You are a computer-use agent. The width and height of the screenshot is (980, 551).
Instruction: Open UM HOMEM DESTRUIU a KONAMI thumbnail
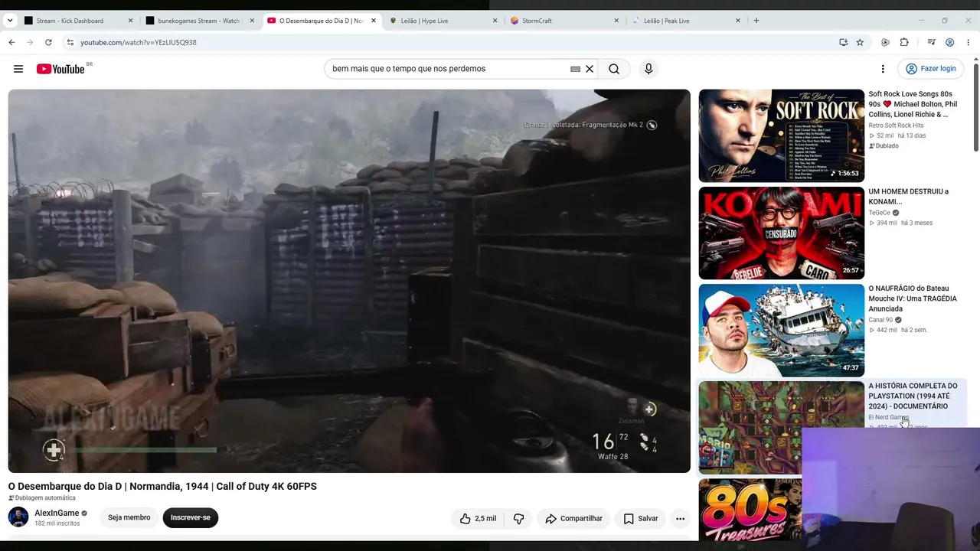pyautogui.click(x=781, y=233)
